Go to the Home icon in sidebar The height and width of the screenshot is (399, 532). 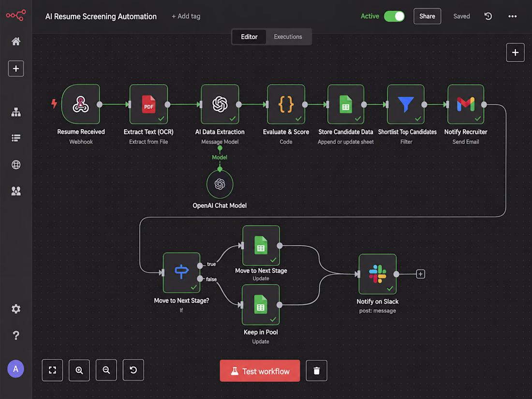(15, 42)
